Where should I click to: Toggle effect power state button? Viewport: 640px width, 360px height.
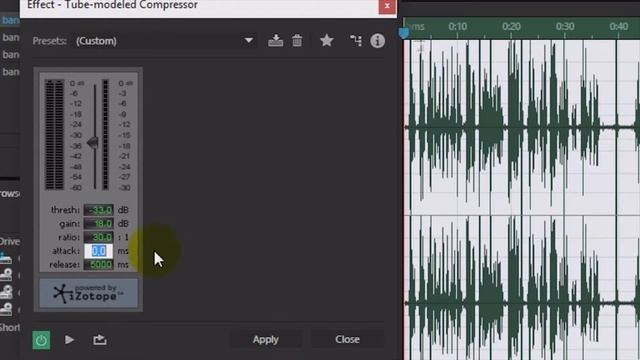coord(41,340)
